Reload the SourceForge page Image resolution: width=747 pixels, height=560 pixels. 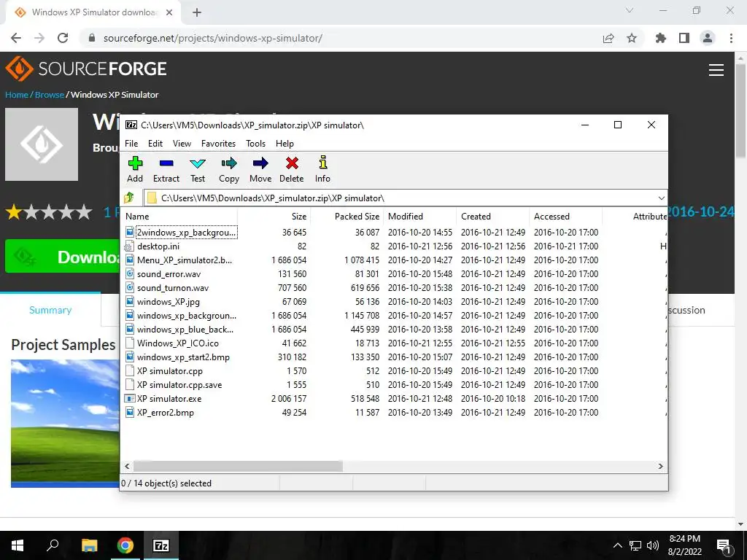click(x=63, y=38)
